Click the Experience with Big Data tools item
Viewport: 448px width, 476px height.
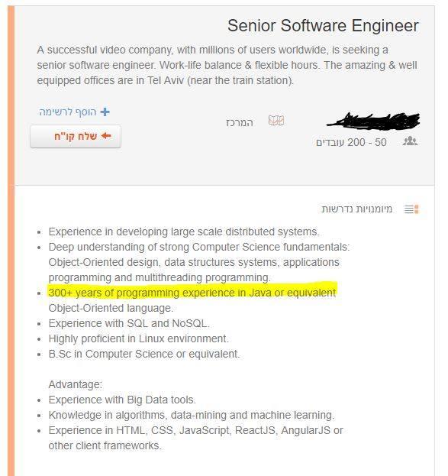click(x=122, y=400)
